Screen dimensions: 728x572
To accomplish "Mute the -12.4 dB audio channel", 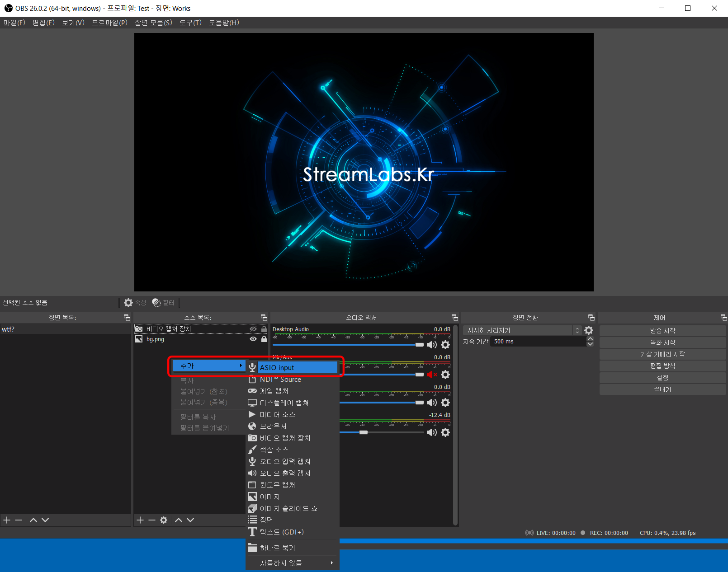I will (x=432, y=432).
